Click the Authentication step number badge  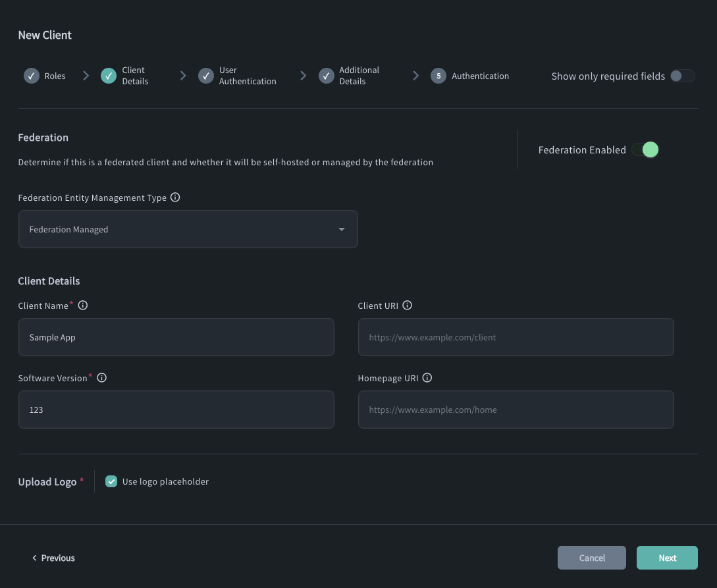point(438,76)
